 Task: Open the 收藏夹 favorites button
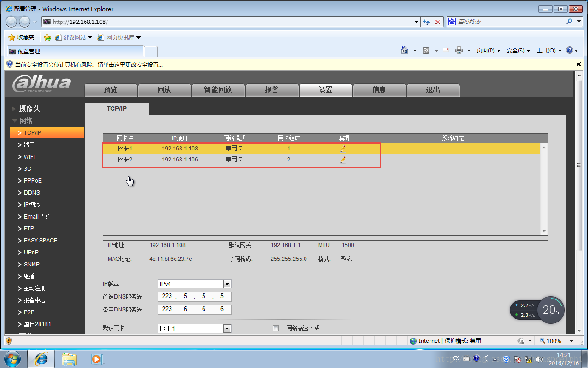[x=21, y=37]
